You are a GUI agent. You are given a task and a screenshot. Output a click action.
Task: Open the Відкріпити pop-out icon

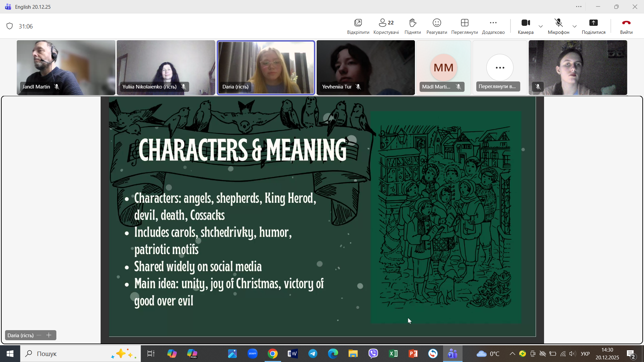[x=358, y=23]
